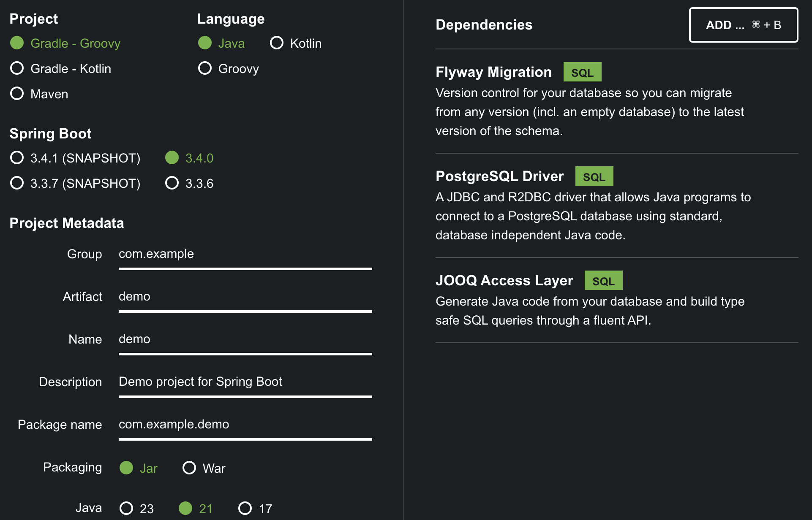Click the Project Metadata heading
The height and width of the screenshot is (520, 812).
tap(67, 223)
